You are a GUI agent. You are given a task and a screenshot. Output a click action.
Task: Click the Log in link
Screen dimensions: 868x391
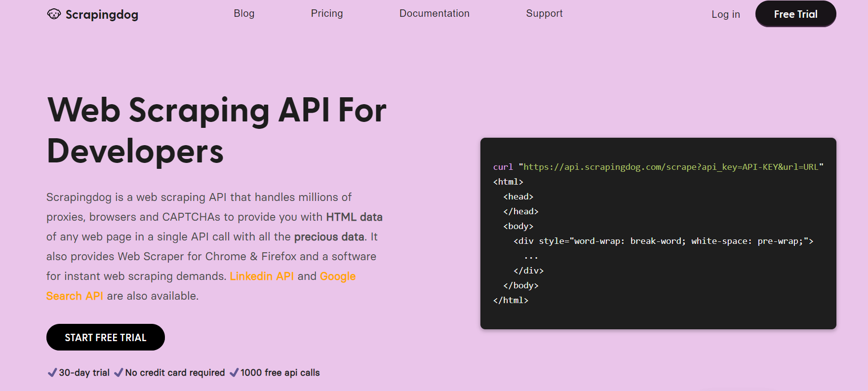tap(725, 14)
